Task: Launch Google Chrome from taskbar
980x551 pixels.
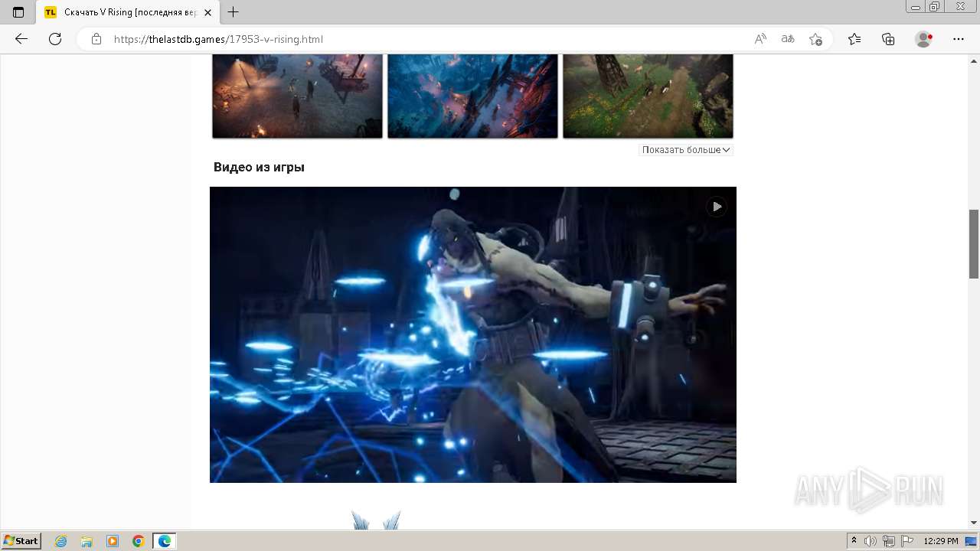Action: 139,541
